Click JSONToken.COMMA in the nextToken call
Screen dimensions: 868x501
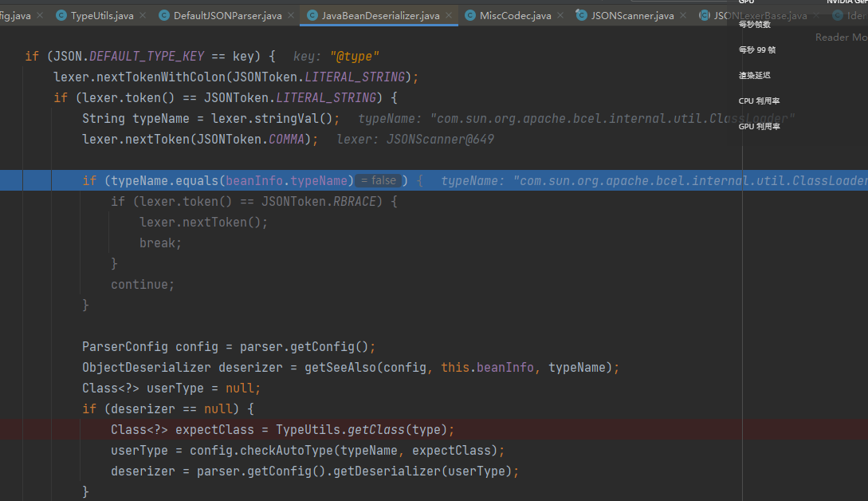250,140
